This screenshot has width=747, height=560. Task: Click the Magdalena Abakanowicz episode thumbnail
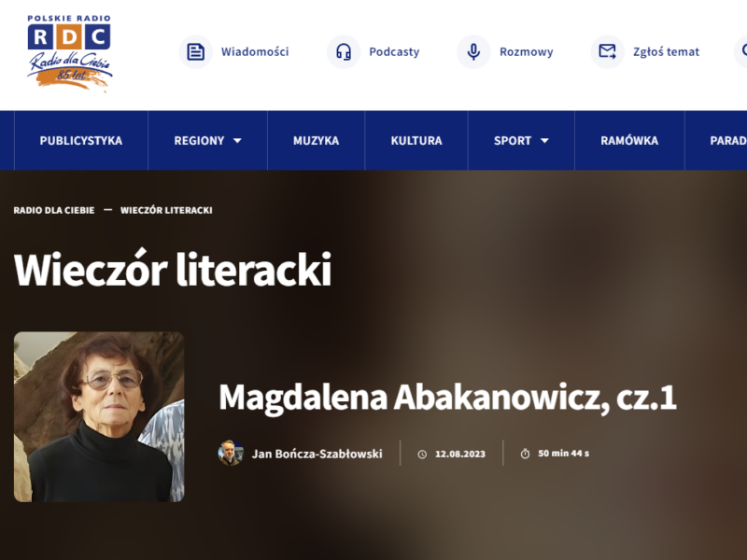(99, 417)
